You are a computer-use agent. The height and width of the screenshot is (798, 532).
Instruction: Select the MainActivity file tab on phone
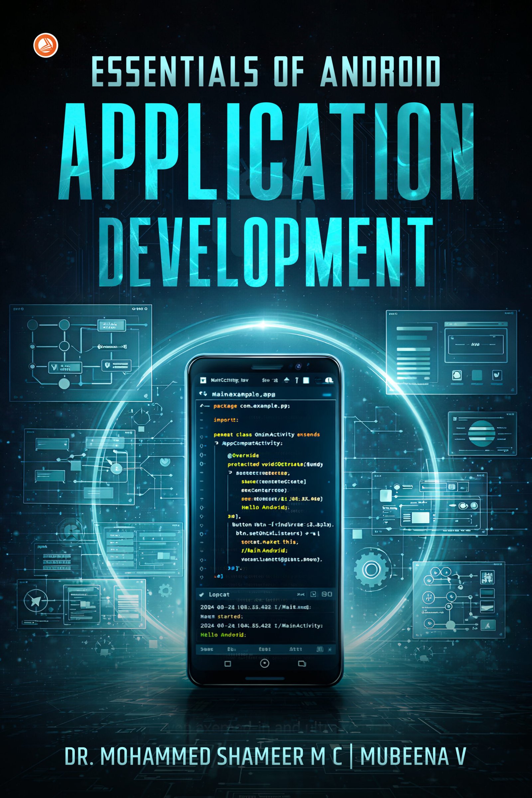[229, 380]
